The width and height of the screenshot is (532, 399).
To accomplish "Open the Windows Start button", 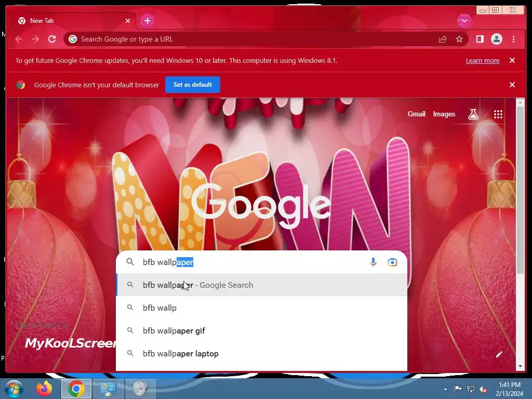I will (x=14, y=389).
